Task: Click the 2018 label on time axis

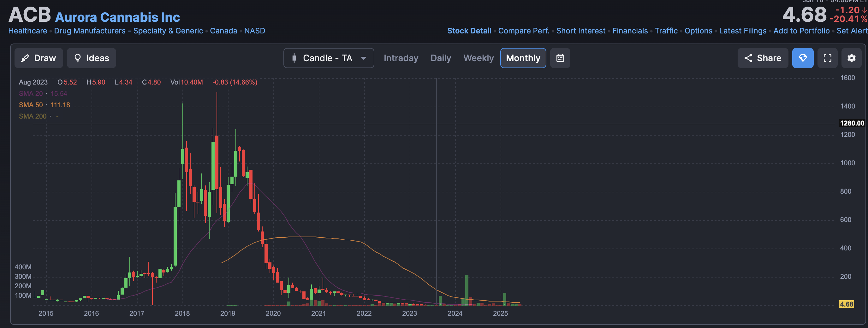Action: [182, 313]
